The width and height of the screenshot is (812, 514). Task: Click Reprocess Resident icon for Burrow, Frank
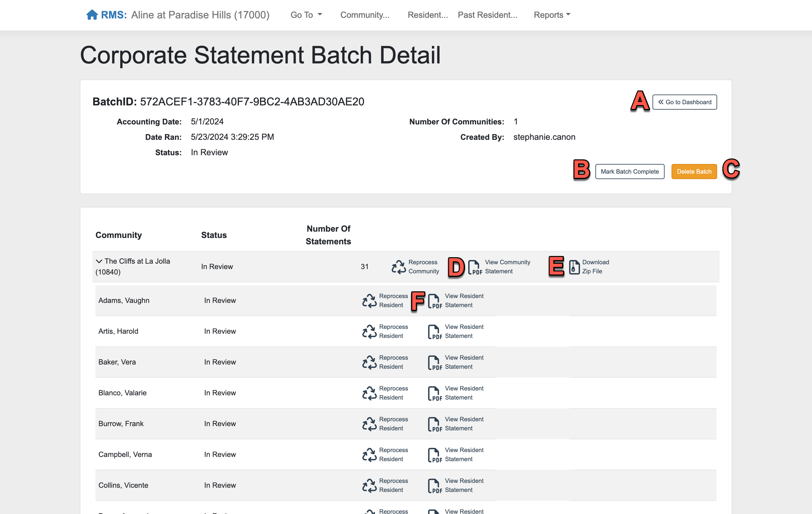point(369,424)
